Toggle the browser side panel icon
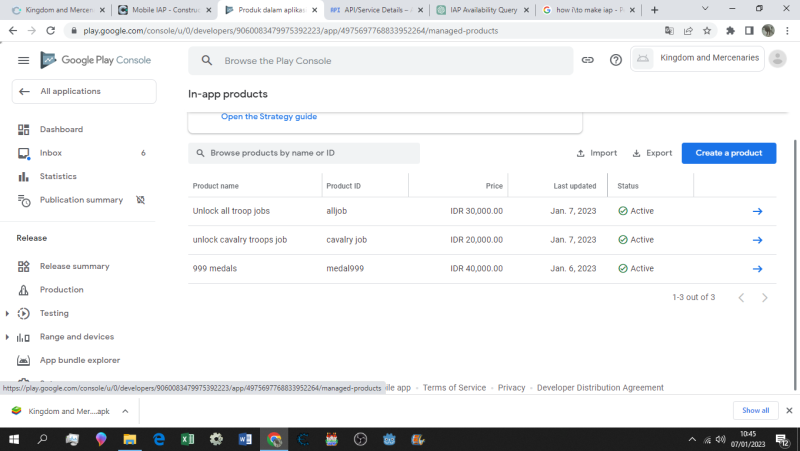The image size is (800, 451). (x=749, y=31)
